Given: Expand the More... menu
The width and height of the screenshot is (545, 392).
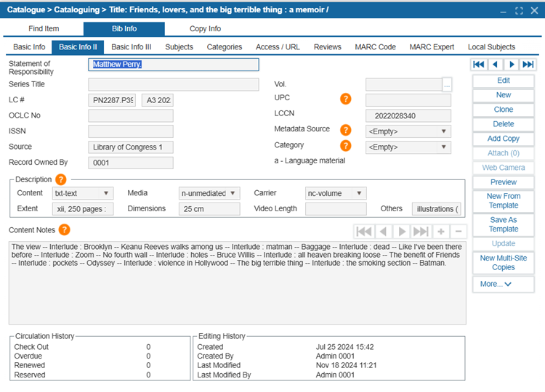Looking at the screenshot, I should click(503, 284).
